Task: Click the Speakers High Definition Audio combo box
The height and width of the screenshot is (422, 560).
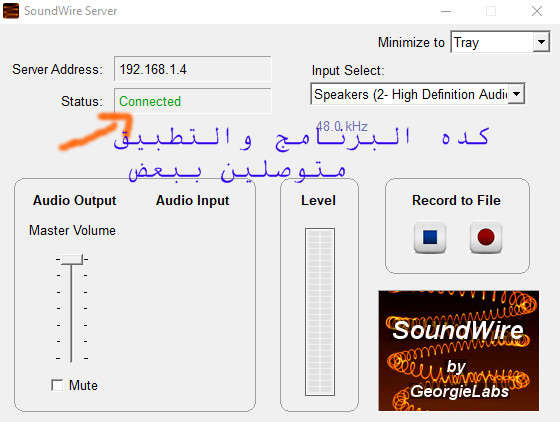Action: click(x=418, y=94)
